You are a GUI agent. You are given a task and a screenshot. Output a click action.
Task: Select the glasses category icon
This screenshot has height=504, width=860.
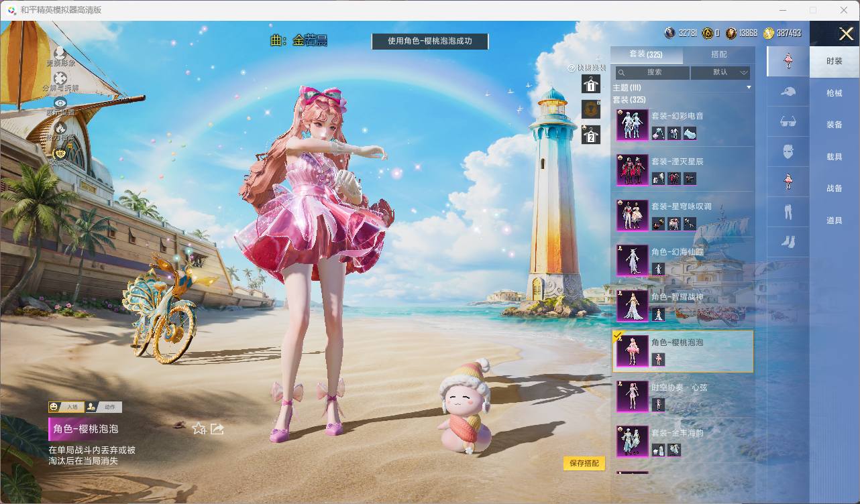[788, 121]
